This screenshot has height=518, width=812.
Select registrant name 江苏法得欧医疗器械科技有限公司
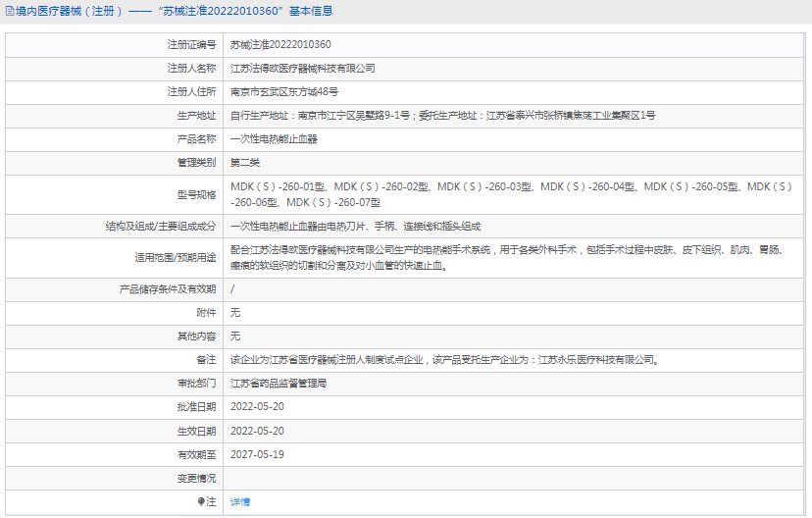coord(302,69)
